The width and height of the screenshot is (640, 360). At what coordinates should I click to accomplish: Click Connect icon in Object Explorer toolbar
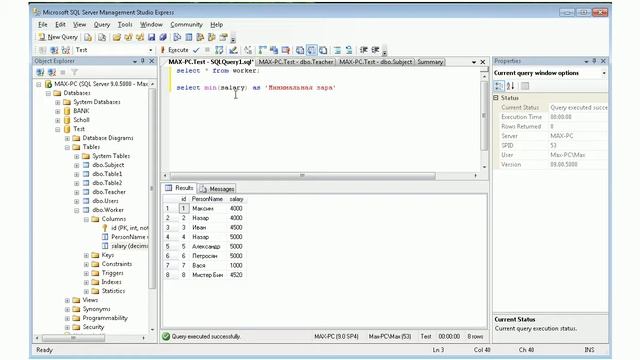(x=40, y=72)
